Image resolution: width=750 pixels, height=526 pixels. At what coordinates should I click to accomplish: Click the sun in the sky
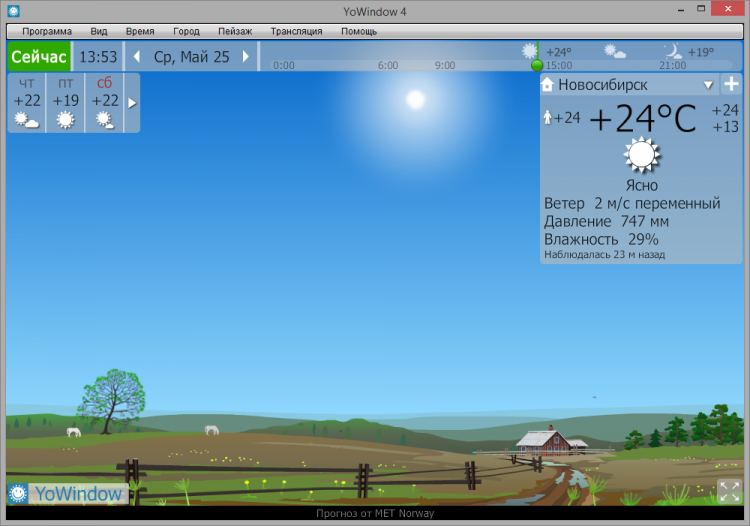click(x=415, y=99)
